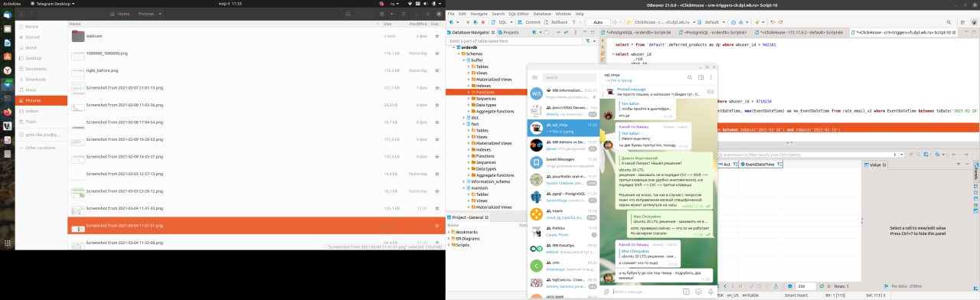The height and width of the screenshot is (300, 980).
Task: Open WB Admins chat in Telegram list
Action: (x=563, y=145)
